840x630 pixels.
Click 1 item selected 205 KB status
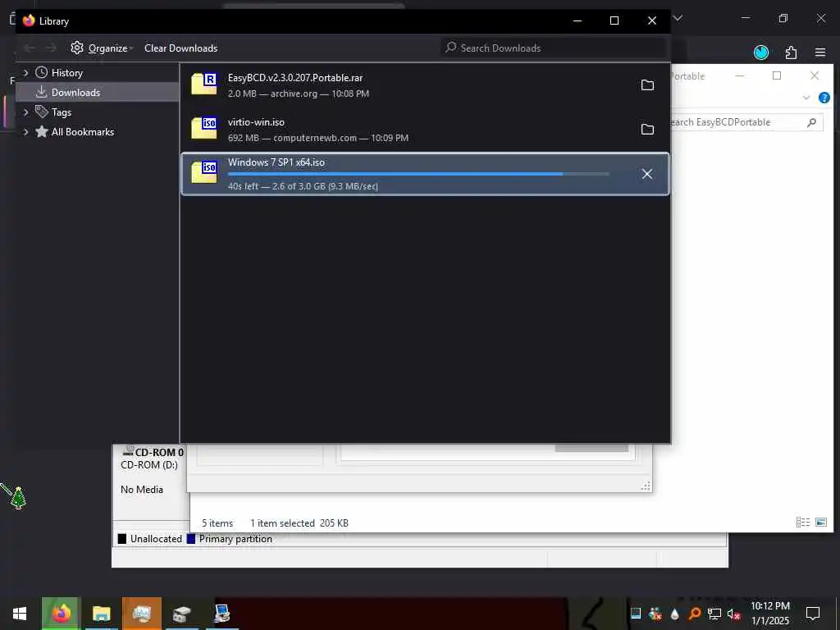tap(299, 523)
